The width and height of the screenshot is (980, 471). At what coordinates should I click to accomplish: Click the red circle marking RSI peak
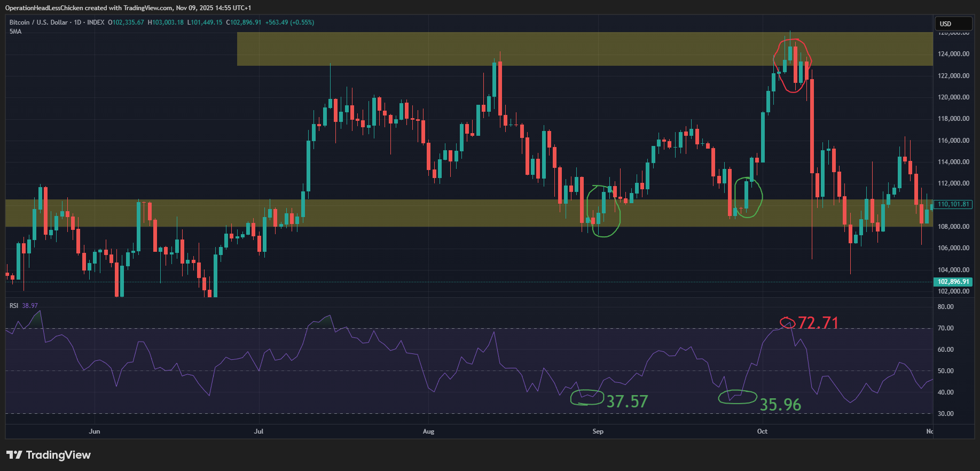tap(787, 322)
